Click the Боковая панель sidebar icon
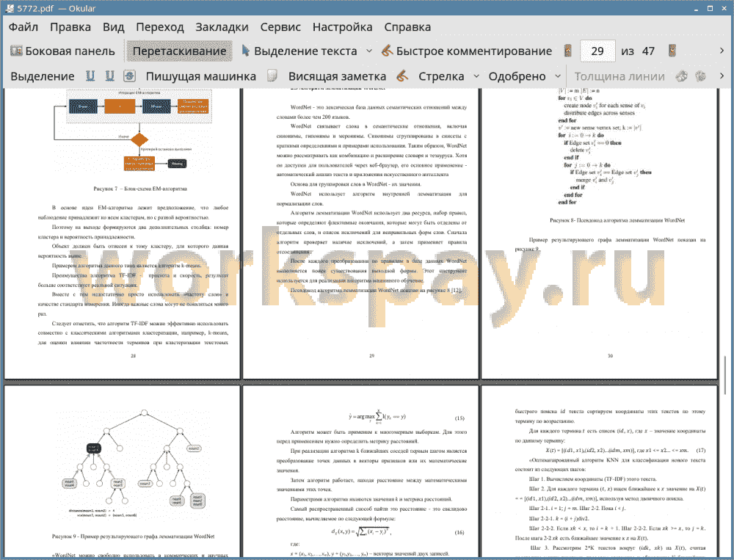734x560 pixels. [x=16, y=51]
